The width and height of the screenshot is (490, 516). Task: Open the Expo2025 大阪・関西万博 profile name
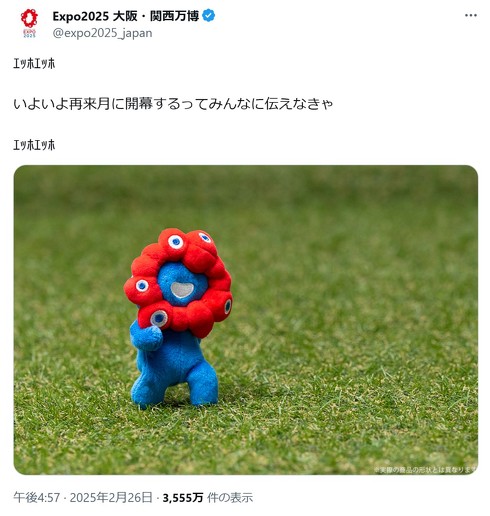[126, 16]
